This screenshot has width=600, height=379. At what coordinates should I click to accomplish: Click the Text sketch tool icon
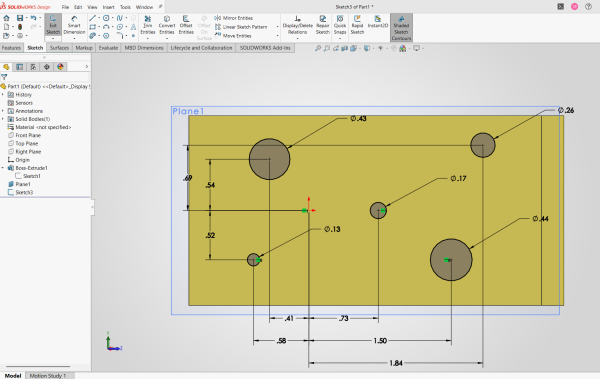[133, 27]
